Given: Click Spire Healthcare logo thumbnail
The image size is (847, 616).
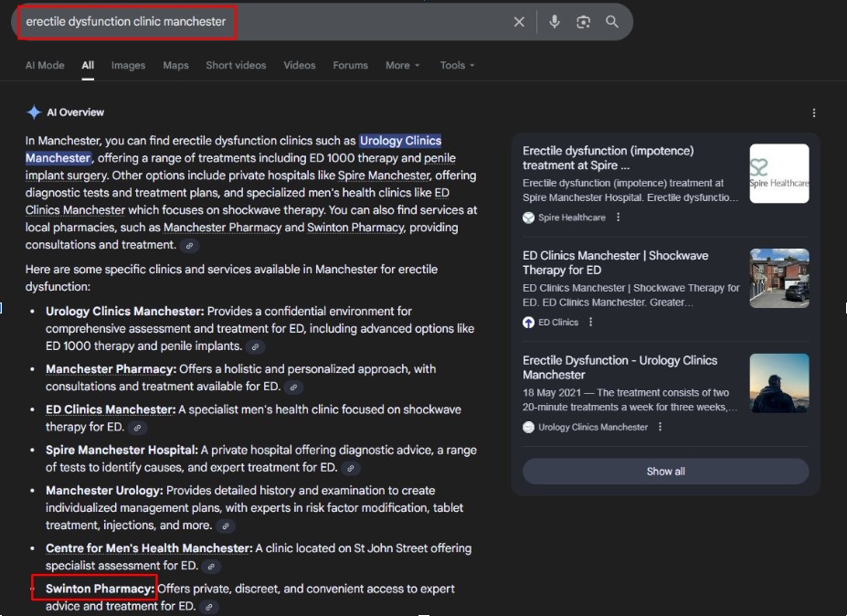Looking at the screenshot, I should (x=778, y=174).
